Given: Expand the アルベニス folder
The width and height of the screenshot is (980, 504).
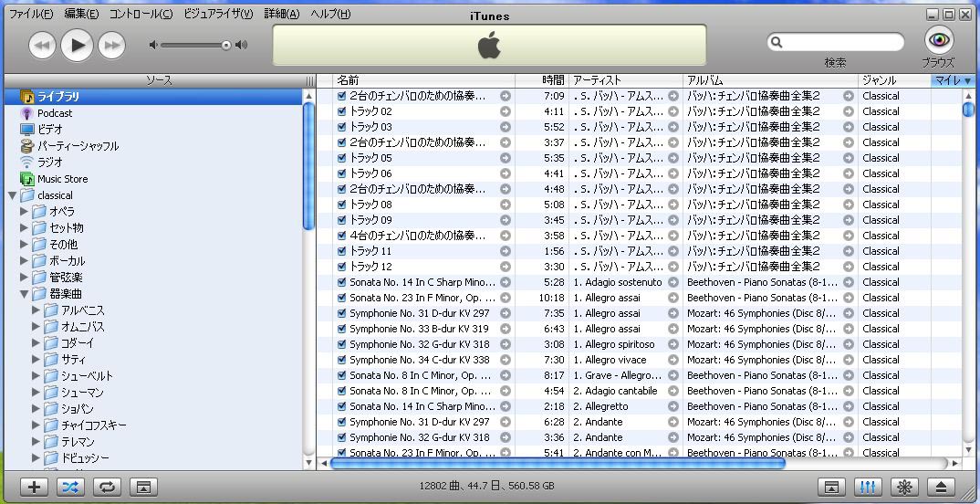Looking at the screenshot, I should pos(36,310).
